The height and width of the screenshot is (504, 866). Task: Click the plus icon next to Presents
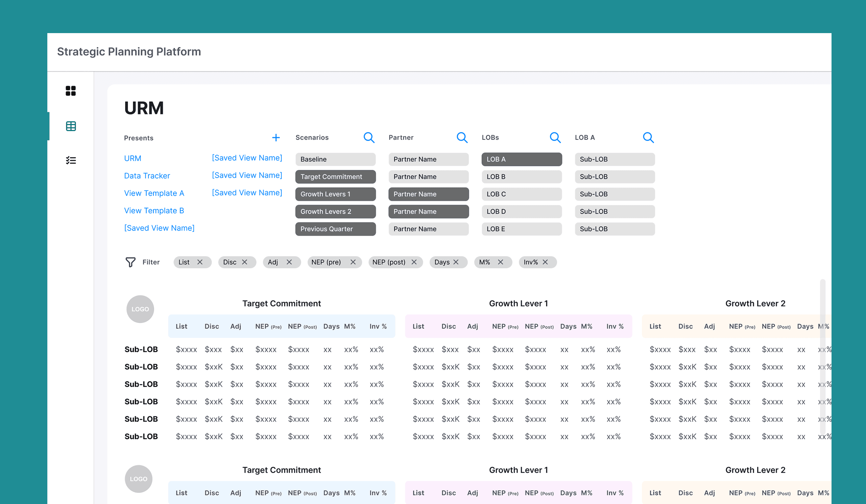275,138
